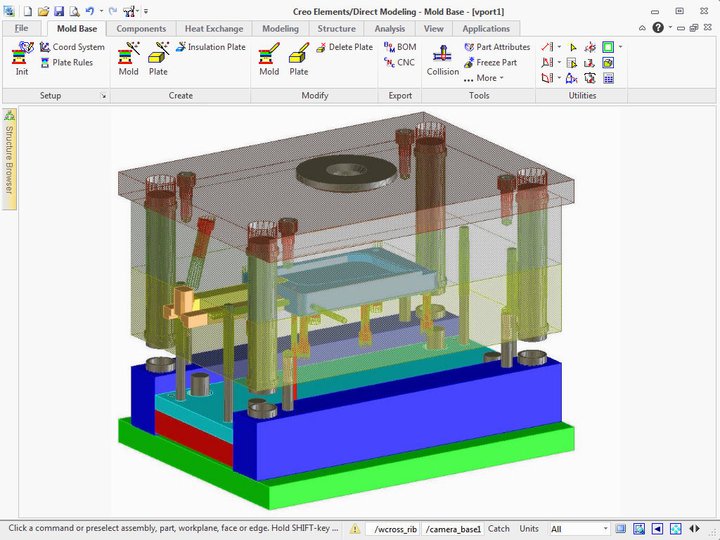Image resolution: width=720 pixels, height=540 pixels.
Task: Collapse the ribbon with the up chevron
Action: click(x=642, y=28)
